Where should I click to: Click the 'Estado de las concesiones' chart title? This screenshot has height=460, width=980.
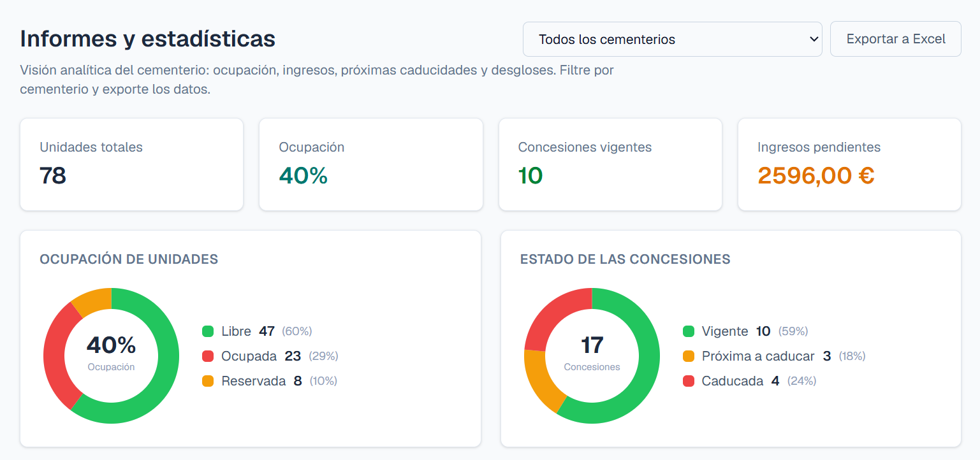click(x=625, y=259)
